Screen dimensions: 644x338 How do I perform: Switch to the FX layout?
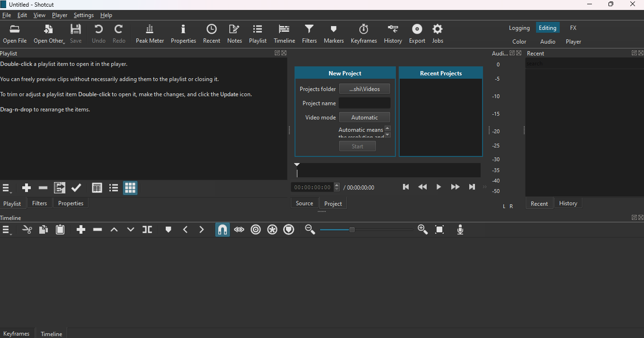tap(573, 28)
